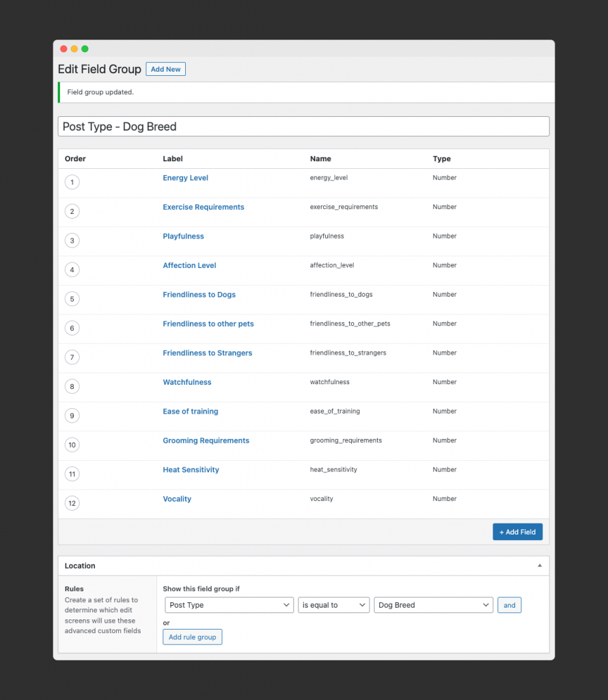608x700 pixels.
Task: Click the energy_level name cell
Action: [x=329, y=178]
